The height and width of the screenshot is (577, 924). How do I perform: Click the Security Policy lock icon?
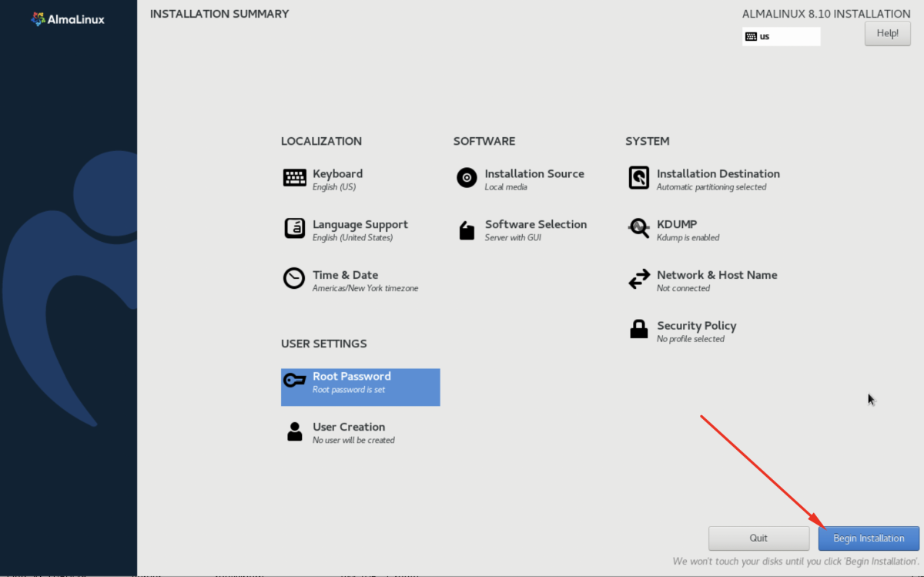click(x=638, y=330)
